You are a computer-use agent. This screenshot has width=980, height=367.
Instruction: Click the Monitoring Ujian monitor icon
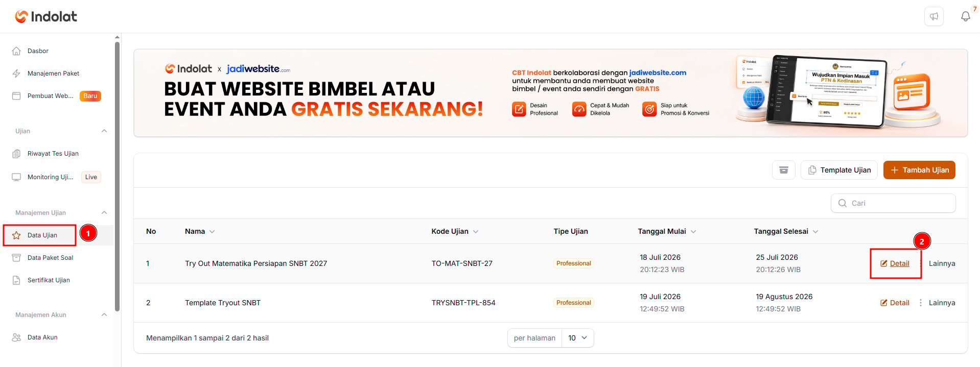coord(16,177)
